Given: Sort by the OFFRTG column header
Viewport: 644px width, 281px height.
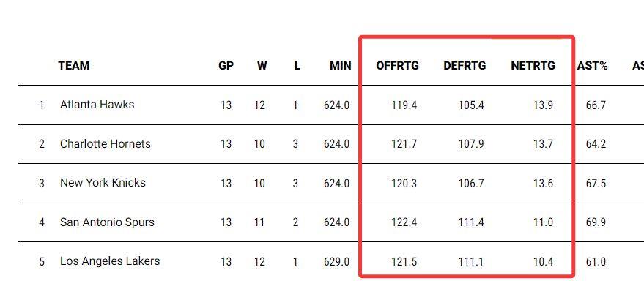Looking at the screenshot, I should coord(398,66).
